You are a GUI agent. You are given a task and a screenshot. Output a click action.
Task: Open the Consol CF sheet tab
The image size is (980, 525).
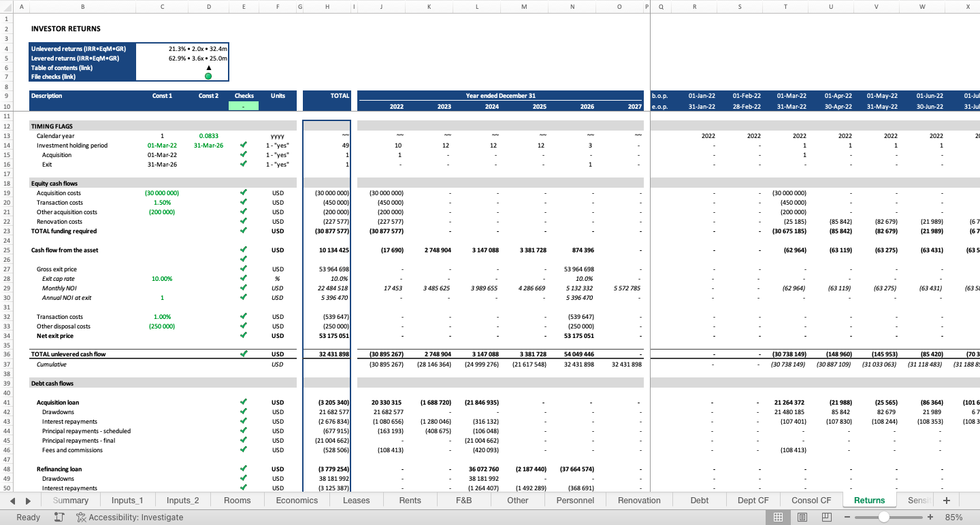point(811,501)
